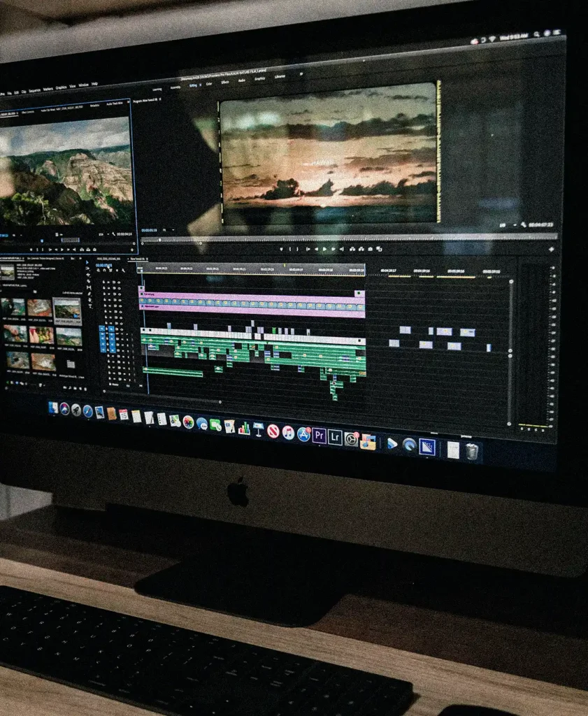Click the Step Forward playback icon

[334, 248]
